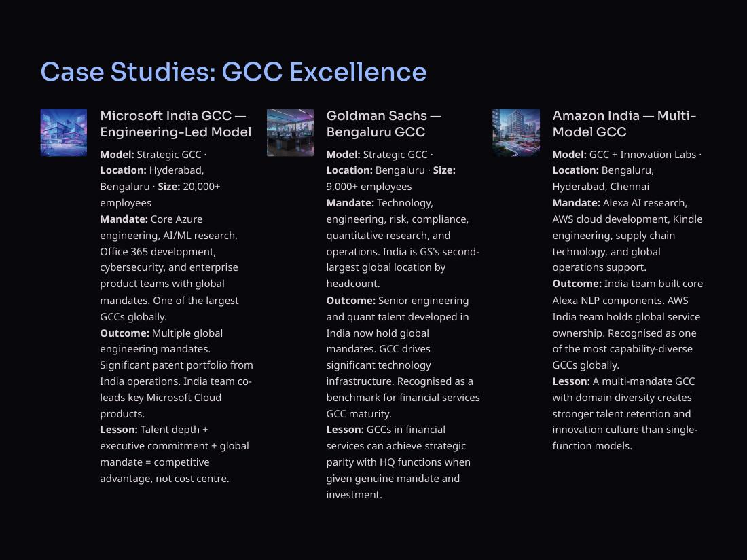The image size is (747, 560).
Task: Click 'innovation culture than single-' line
Action: 625,430
